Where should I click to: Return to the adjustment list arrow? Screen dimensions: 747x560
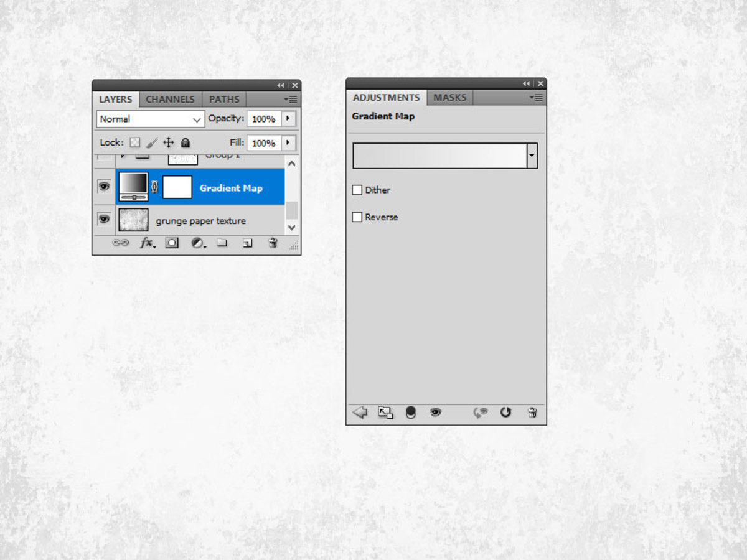(x=360, y=412)
